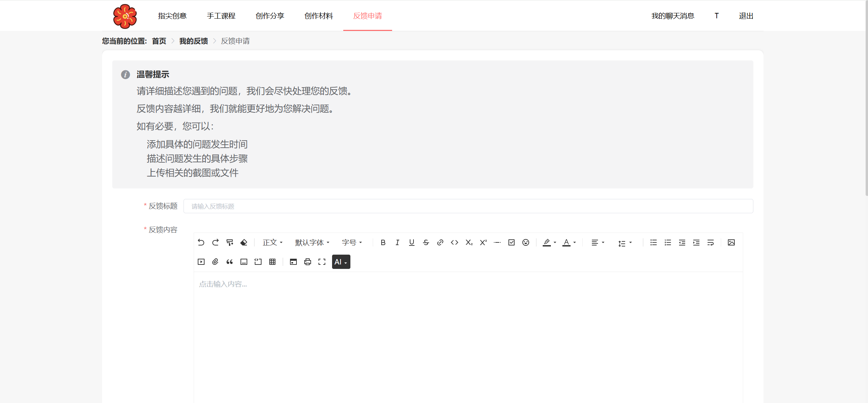The width and height of the screenshot is (868, 403).
Task: Insert inline code with the angle brackets icon
Action: (x=455, y=242)
